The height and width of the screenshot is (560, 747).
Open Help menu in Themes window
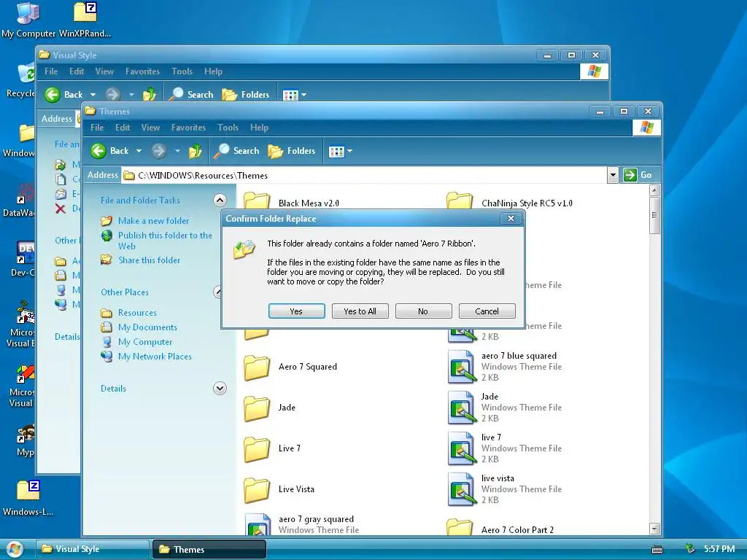click(x=259, y=128)
